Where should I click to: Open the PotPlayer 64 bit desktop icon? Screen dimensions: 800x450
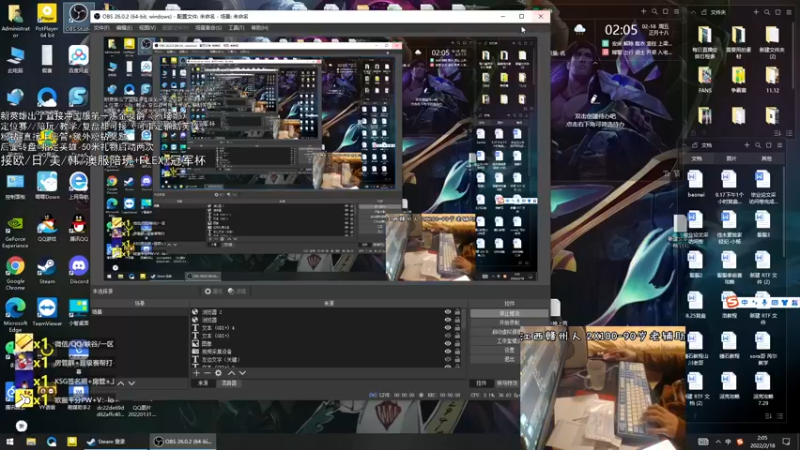[46, 20]
